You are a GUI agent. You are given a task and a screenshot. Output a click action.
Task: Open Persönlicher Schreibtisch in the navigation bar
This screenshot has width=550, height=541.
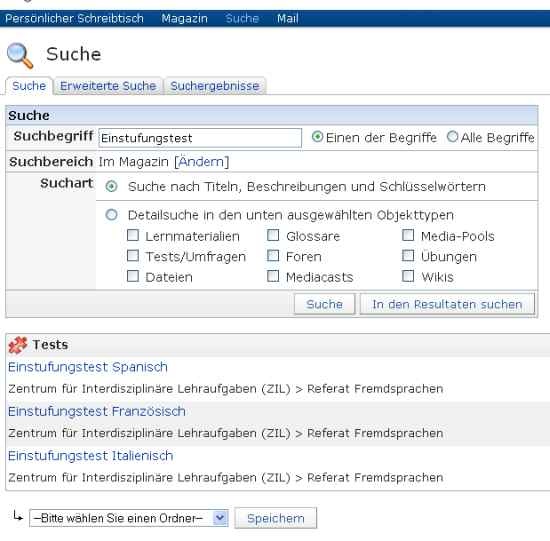(x=74, y=18)
